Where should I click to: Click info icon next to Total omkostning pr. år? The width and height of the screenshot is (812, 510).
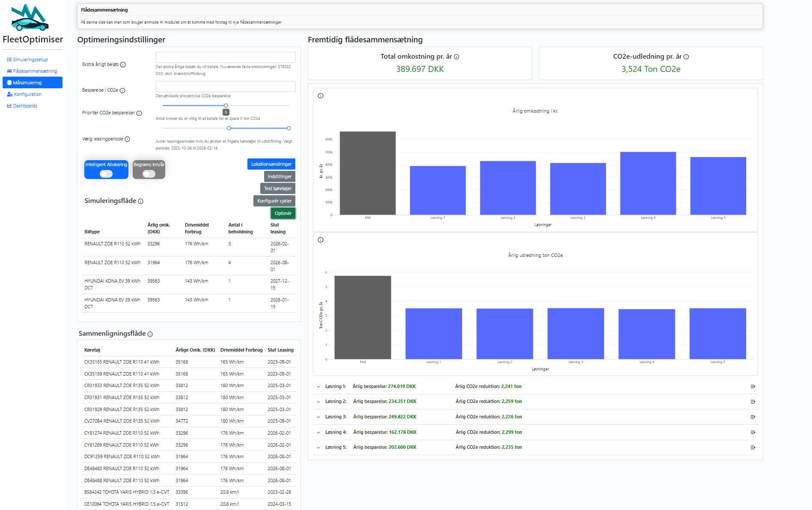pos(457,57)
